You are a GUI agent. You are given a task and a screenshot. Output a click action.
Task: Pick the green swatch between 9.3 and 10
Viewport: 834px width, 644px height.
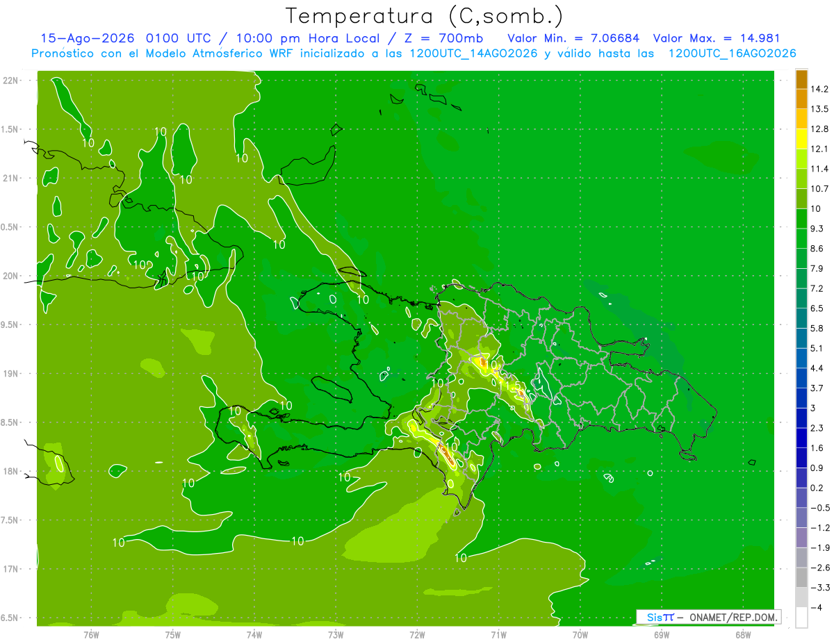(x=801, y=219)
